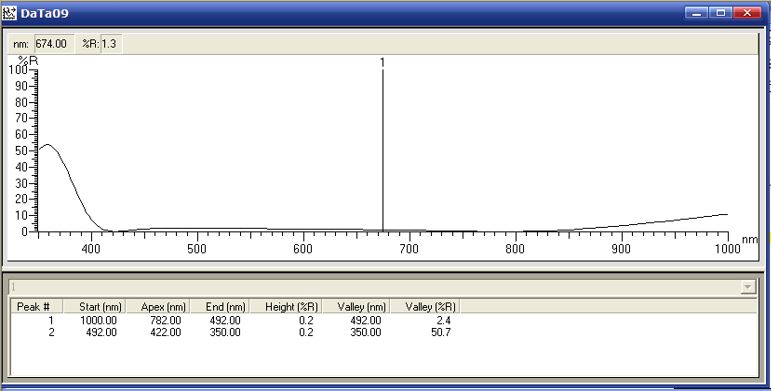This screenshot has height=391, width=771.
Task: Click the Valley (nm) column header
Action: 356,307
